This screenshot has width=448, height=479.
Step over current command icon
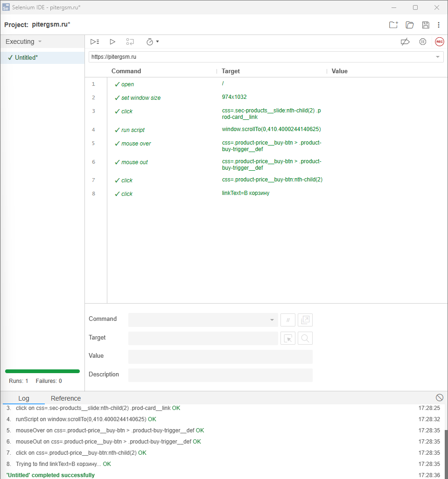pos(130,42)
